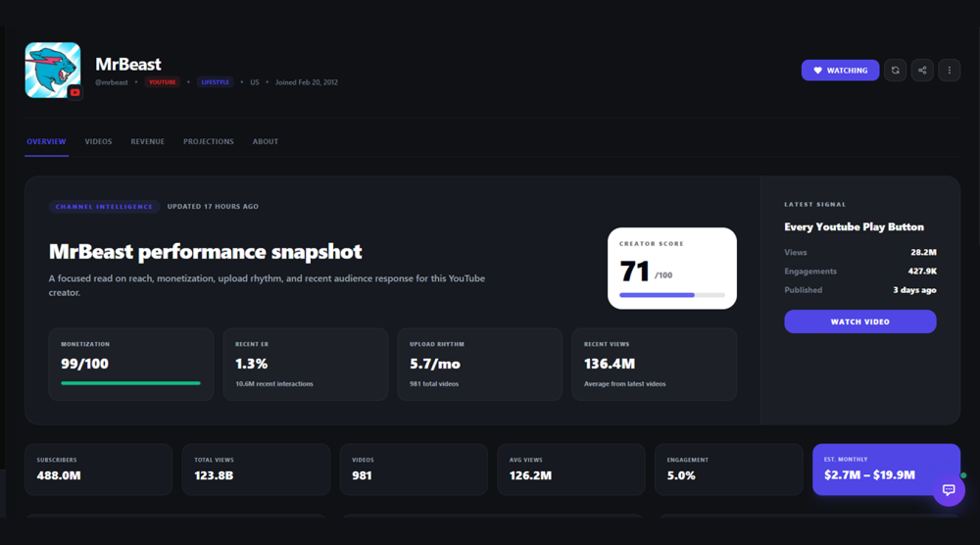This screenshot has height=545, width=980.
Task: Click the 'Average from latest videos' text
Action: (624, 383)
